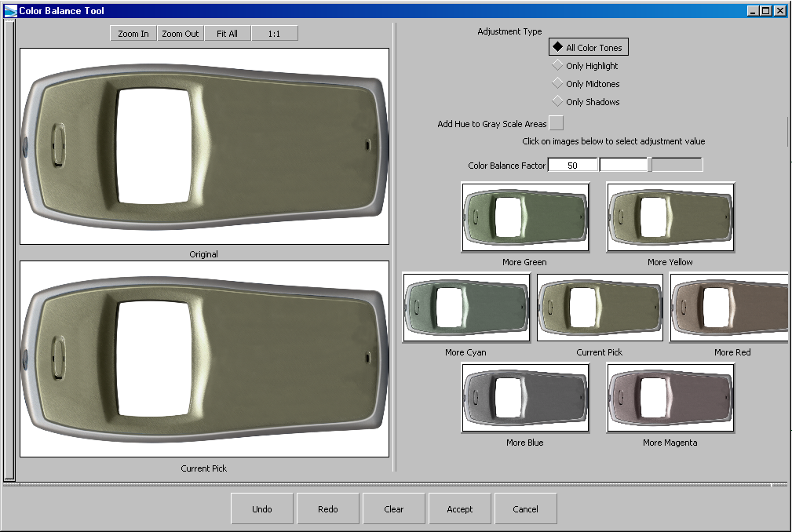Click the Color Balance Factor slider handle
The width and height of the screenshot is (792, 532).
coord(649,165)
